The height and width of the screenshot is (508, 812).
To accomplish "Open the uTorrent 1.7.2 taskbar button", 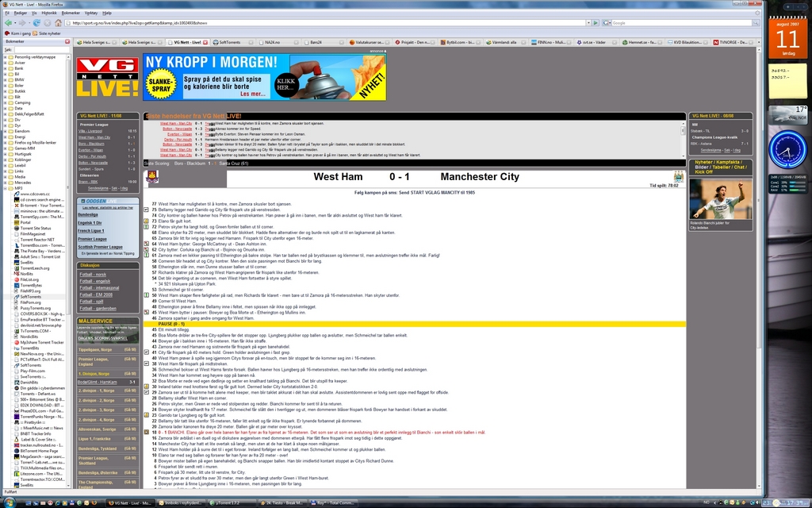I will [231, 502].
